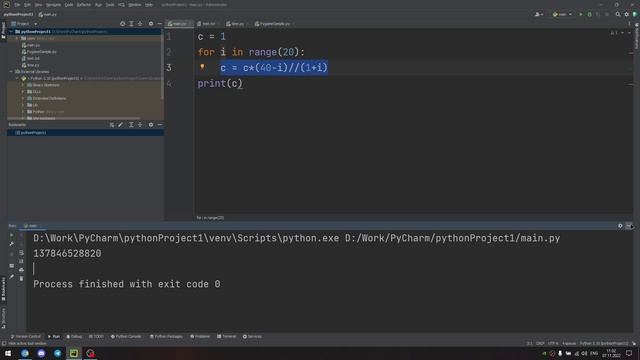Viewport: 640px width, 360px height.
Task: Open Version Control tool window button
Action: pyautogui.click(x=26, y=336)
